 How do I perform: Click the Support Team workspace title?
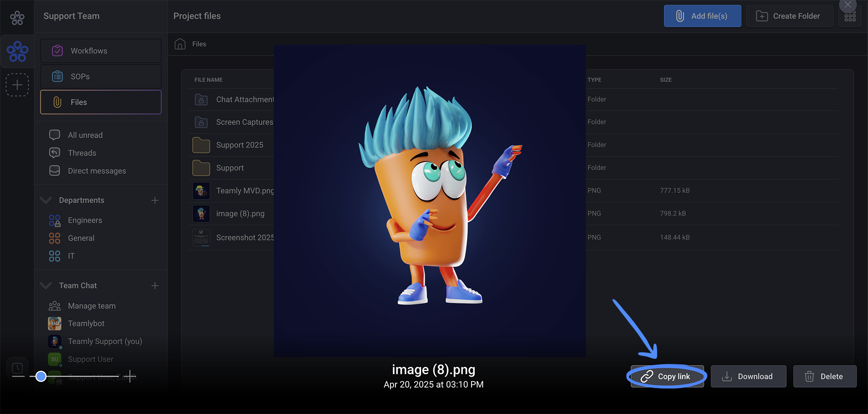coord(72,16)
